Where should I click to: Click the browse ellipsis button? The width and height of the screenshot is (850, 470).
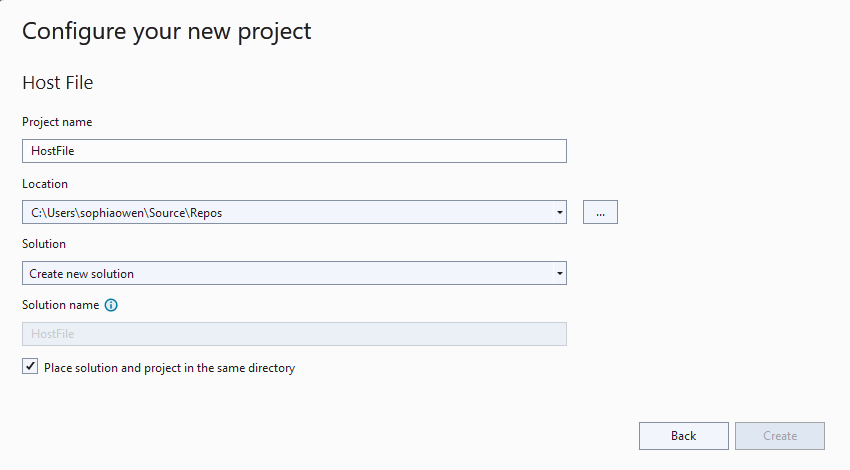pyautogui.click(x=600, y=212)
